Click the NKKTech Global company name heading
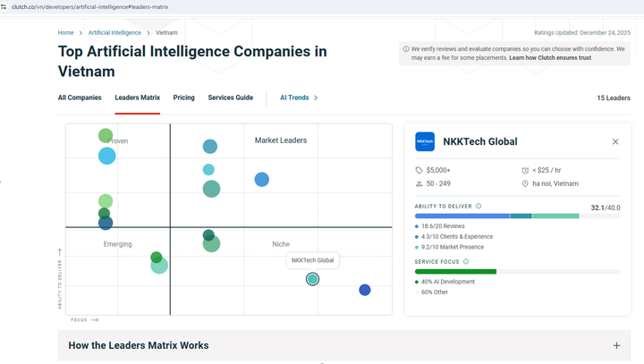 coord(480,141)
